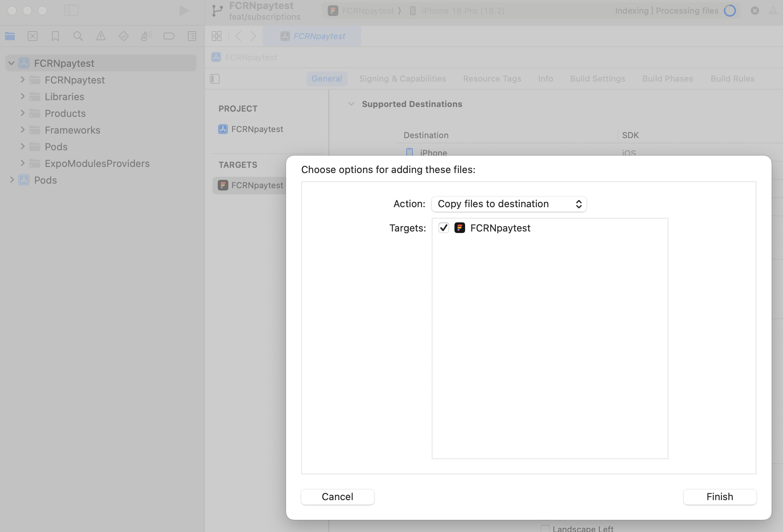
Task: Open the Breakpoint navigator tag icon
Action: [169, 36]
